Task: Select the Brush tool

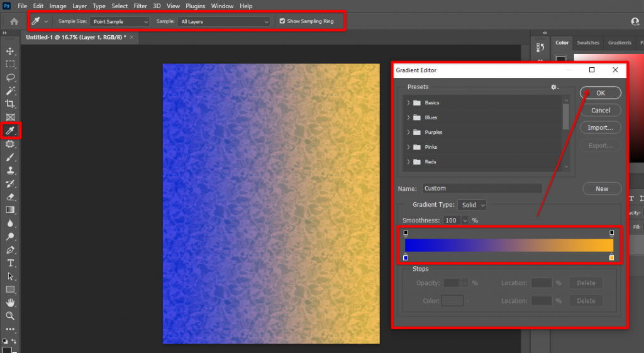Action: (x=10, y=157)
